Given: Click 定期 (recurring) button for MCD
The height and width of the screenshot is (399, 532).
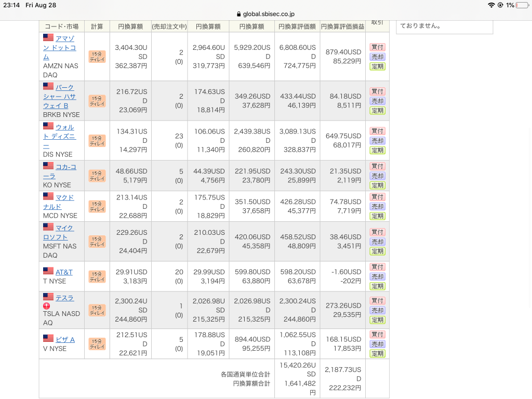Looking at the screenshot, I should pos(377,216).
